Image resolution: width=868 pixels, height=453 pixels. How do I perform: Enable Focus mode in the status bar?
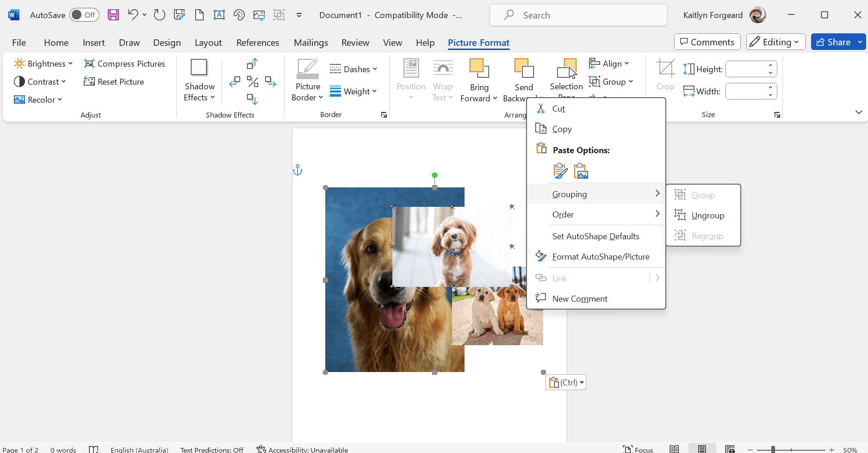(638, 449)
